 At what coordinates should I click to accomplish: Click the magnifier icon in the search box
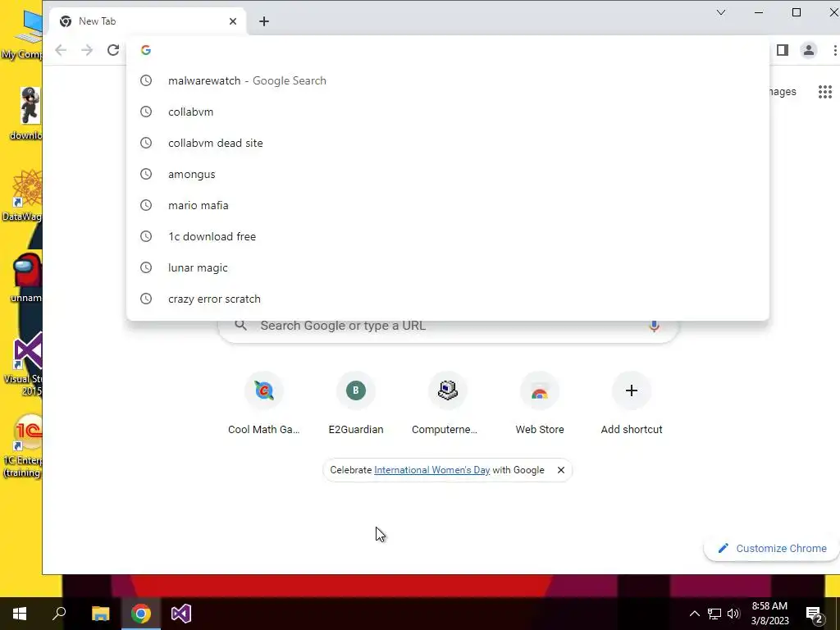point(241,325)
